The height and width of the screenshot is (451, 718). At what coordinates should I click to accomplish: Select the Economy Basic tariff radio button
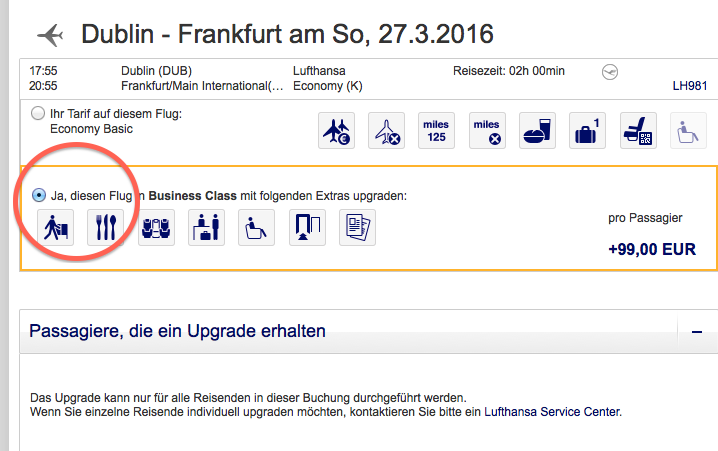[39, 113]
